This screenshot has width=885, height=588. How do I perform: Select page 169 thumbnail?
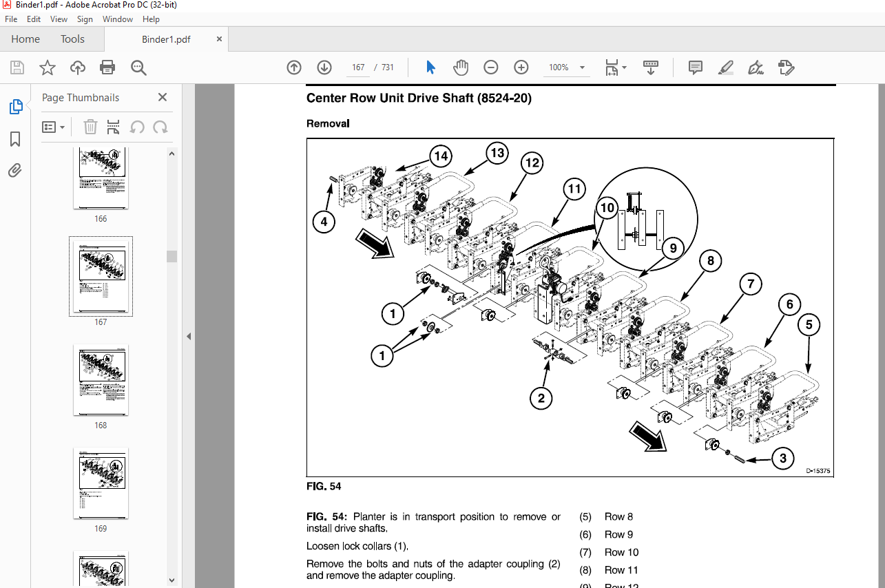pyautogui.click(x=101, y=483)
